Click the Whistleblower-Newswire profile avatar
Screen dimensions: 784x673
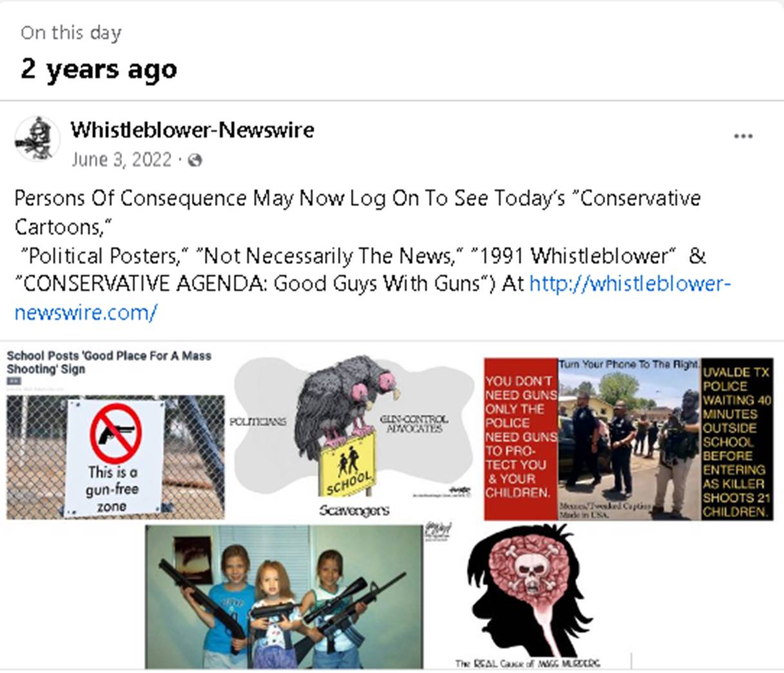[37, 140]
